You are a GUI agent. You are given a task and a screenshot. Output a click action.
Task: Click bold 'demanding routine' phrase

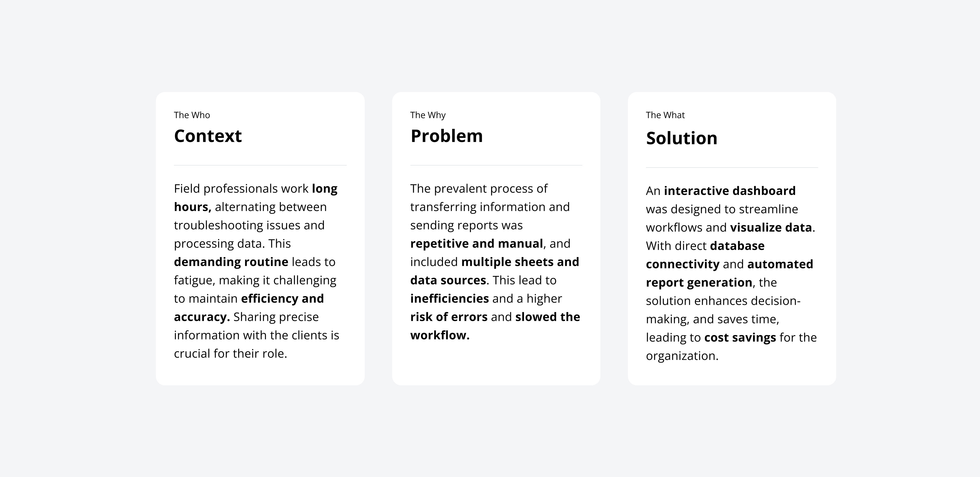point(231,262)
